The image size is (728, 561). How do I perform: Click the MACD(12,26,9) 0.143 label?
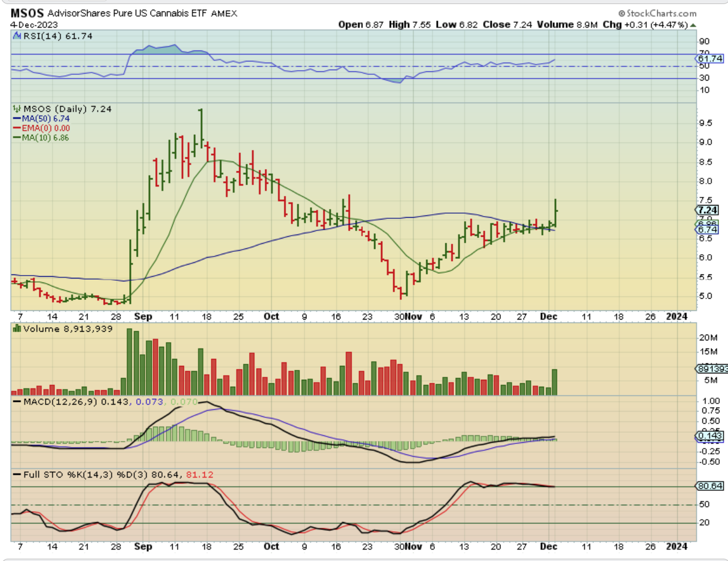pos(76,402)
